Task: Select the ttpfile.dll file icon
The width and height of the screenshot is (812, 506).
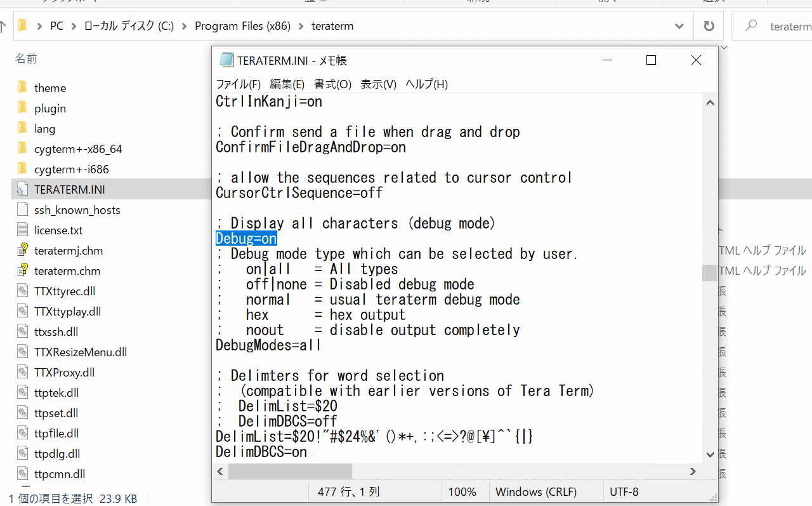Action: 22,433
